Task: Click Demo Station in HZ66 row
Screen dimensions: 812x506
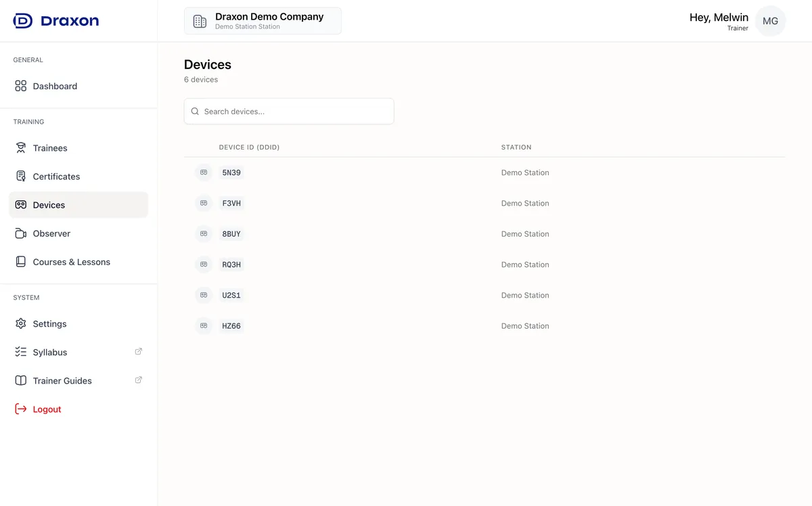Action: tap(525, 326)
